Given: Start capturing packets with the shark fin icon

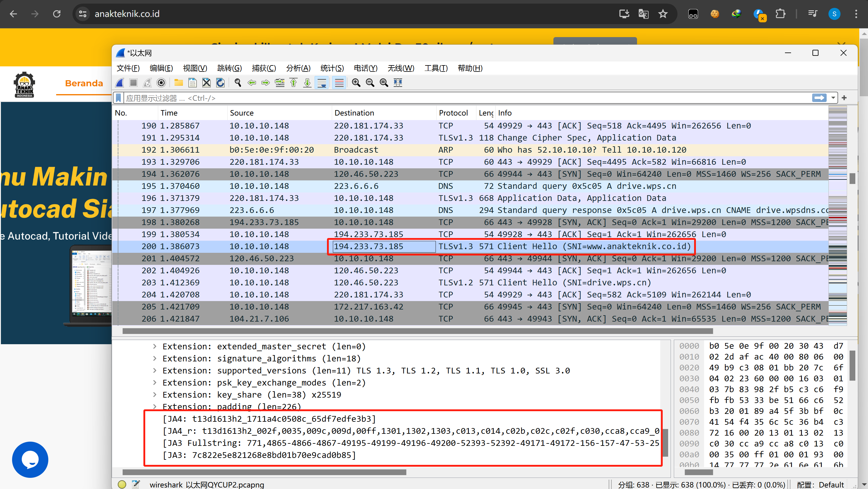Looking at the screenshot, I should 120,83.
